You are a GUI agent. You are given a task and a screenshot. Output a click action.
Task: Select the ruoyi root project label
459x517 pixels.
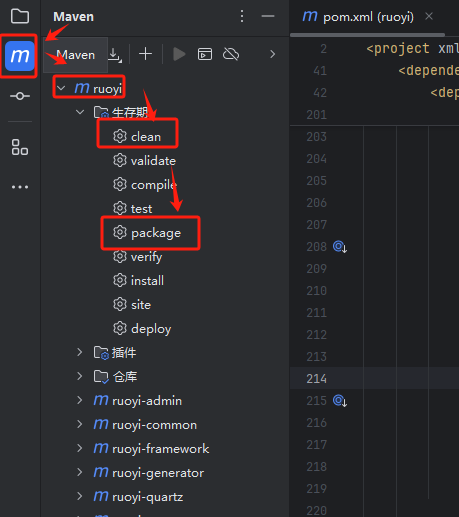coord(108,89)
